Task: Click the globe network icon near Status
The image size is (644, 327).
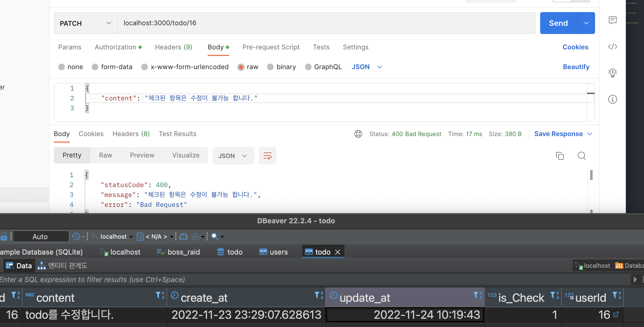Action: pyautogui.click(x=358, y=134)
